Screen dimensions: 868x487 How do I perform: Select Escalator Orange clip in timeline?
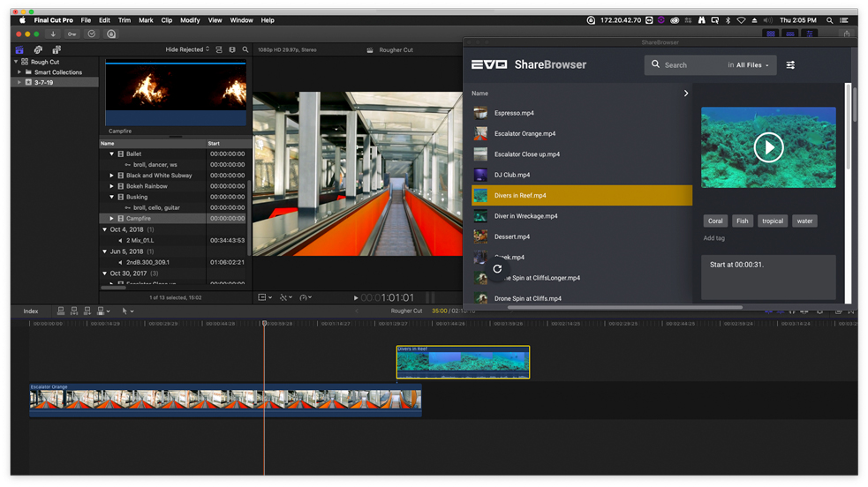[225, 400]
